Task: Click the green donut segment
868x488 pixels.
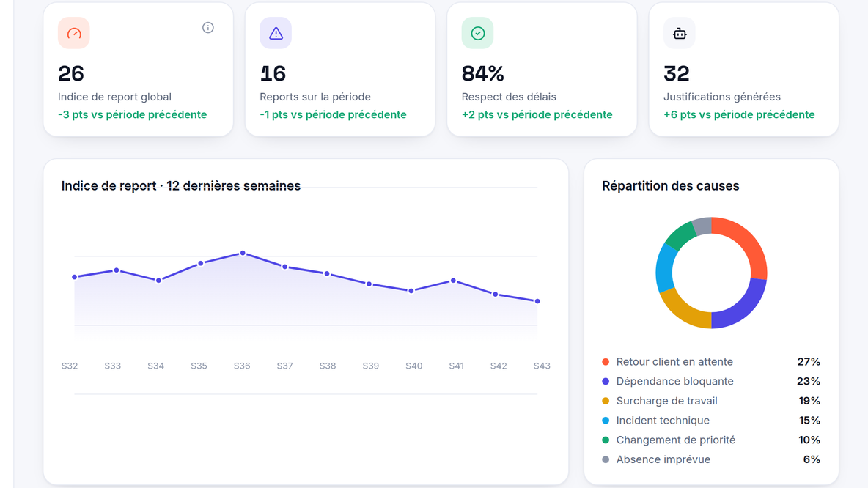Action: coord(680,235)
